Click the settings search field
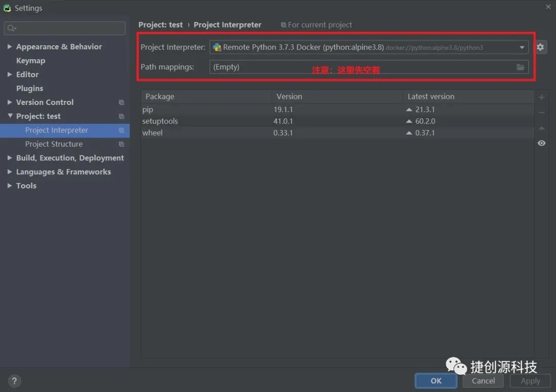This screenshot has height=392, width=556. coord(64,28)
